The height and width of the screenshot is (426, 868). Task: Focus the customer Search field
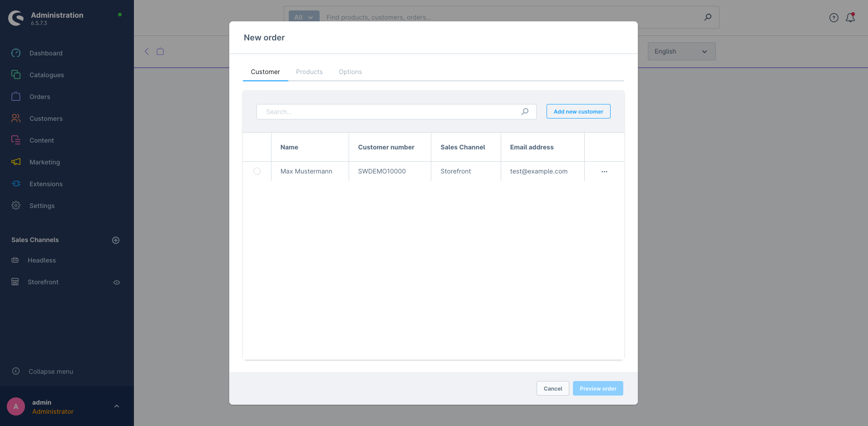396,112
